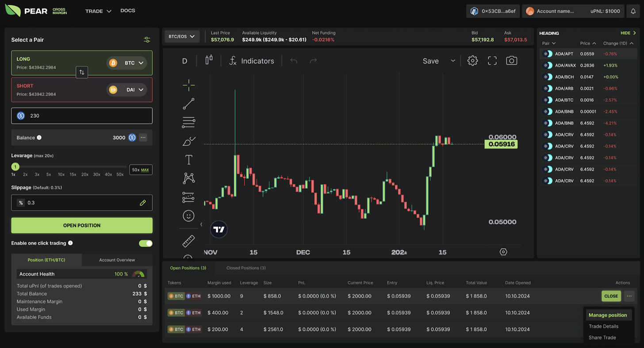Choose Manage position from the context menu

(608, 315)
